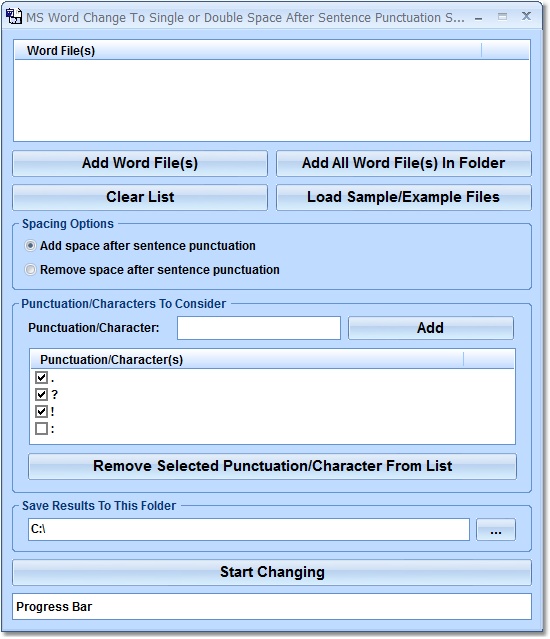Click the Add punctuation button
550x639 pixels.
pyautogui.click(x=431, y=328)
